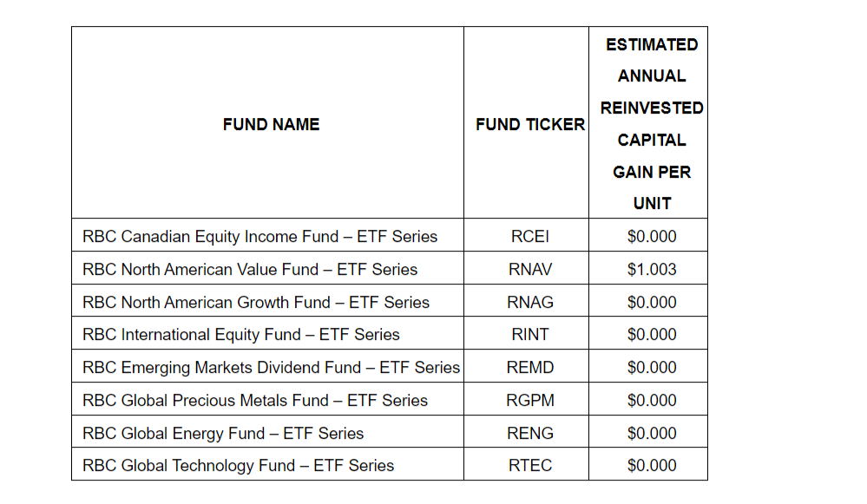
Task: Select the RGPM ticker symbol
Action: (x=529, y=400)
